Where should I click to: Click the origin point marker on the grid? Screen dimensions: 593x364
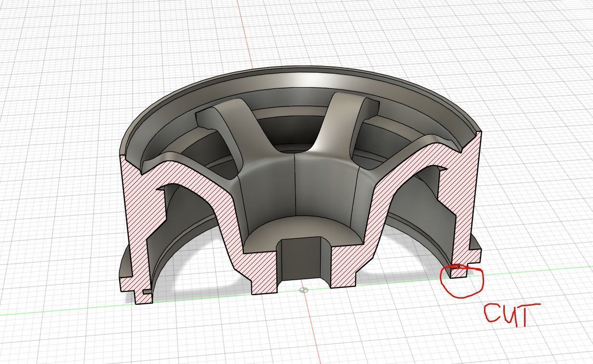303,290
